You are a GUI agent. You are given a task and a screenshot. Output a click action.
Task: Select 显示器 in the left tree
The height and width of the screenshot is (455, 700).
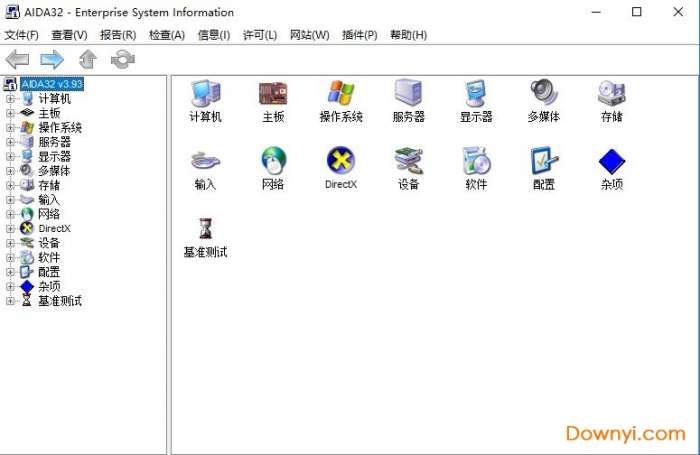click(54, 156)
